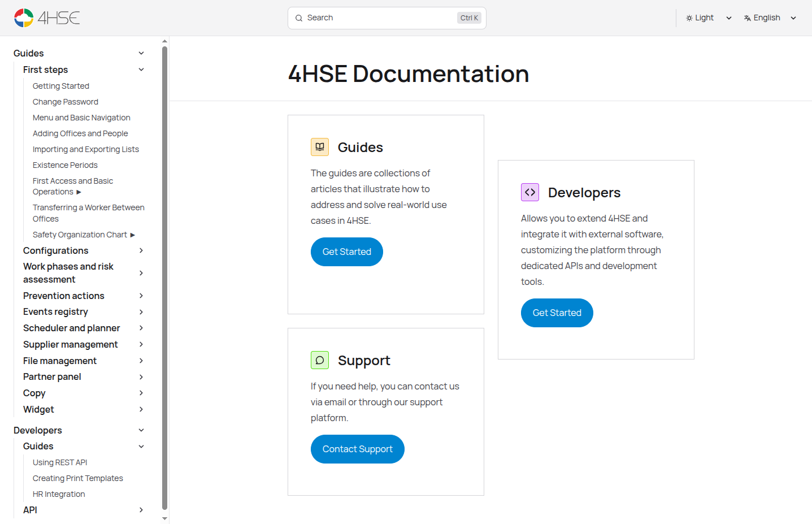812x524 pixels.
Task: Click the 4HSE logo in the header
Action: point(47,18)
